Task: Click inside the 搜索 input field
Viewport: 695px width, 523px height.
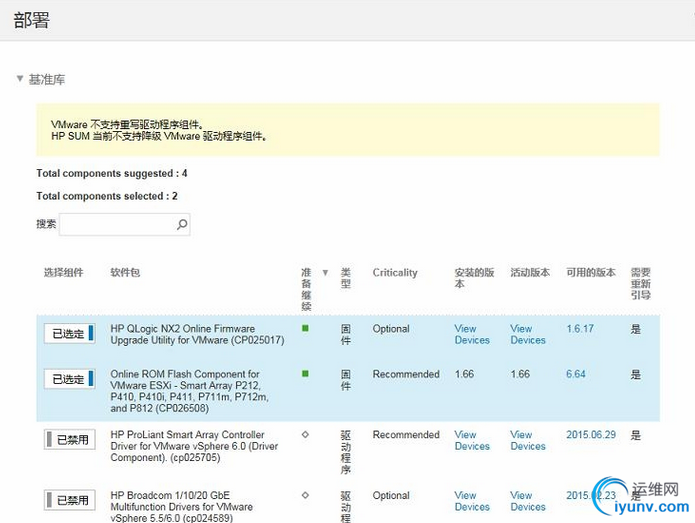Action: (125, 224)
